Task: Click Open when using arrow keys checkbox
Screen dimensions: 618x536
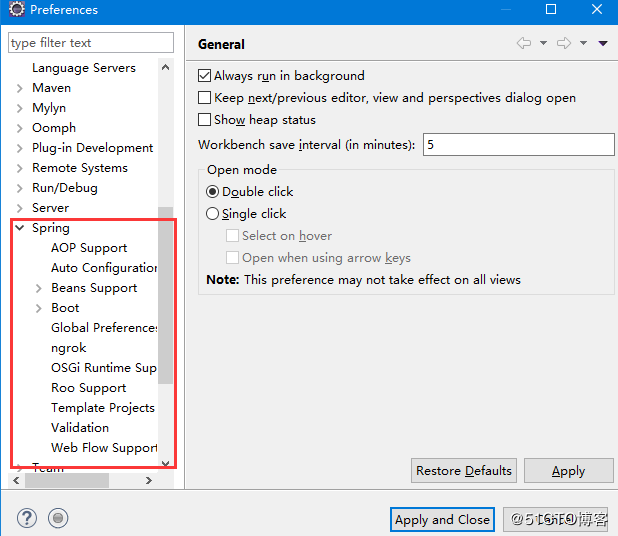Action: 232,258
